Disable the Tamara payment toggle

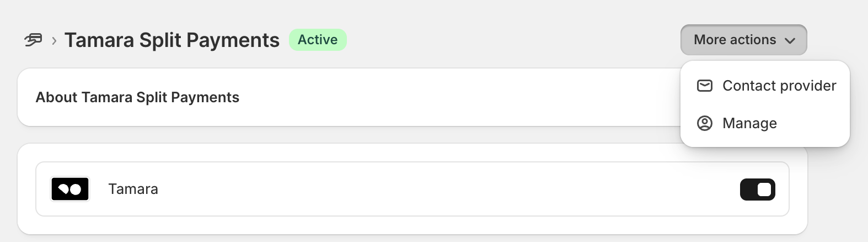coord(757,190)
